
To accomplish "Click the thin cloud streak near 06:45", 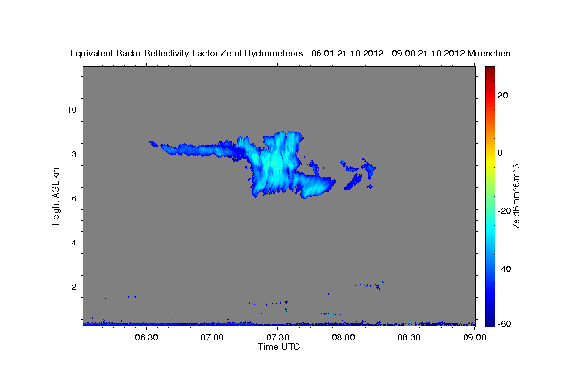I will [x=196, y=148].
